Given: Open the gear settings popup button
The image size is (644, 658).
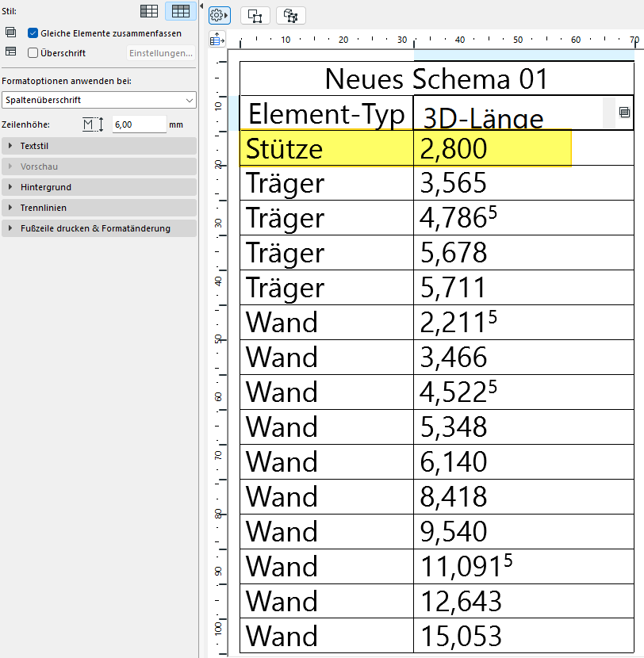Looking at the screenshot, I should pos(219,15).
